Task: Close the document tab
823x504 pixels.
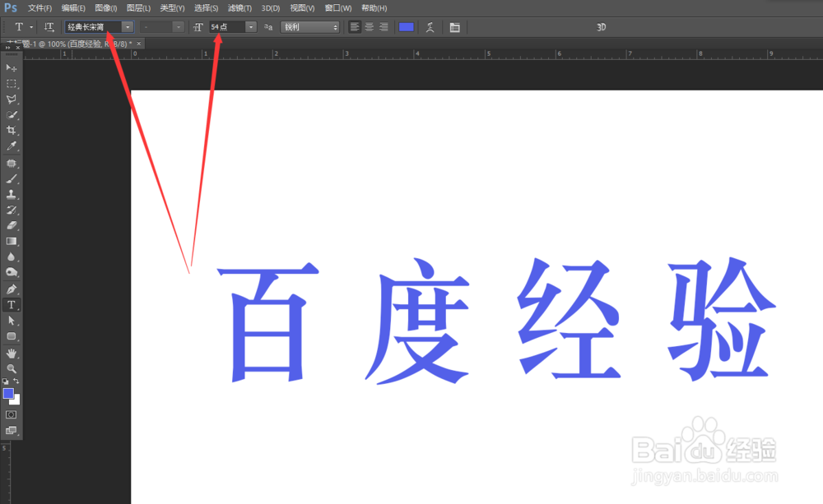Action: tap(139, 44)
